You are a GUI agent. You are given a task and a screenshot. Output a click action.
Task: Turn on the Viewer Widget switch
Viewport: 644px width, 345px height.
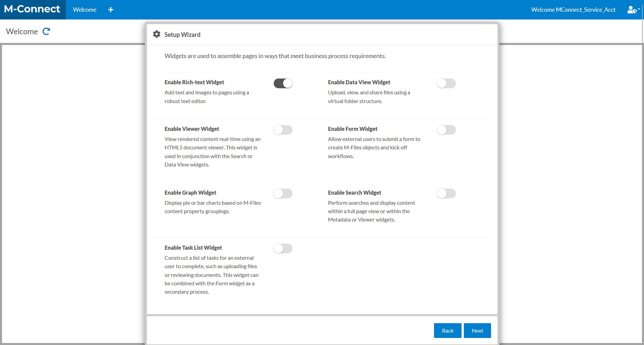point(283,130)
